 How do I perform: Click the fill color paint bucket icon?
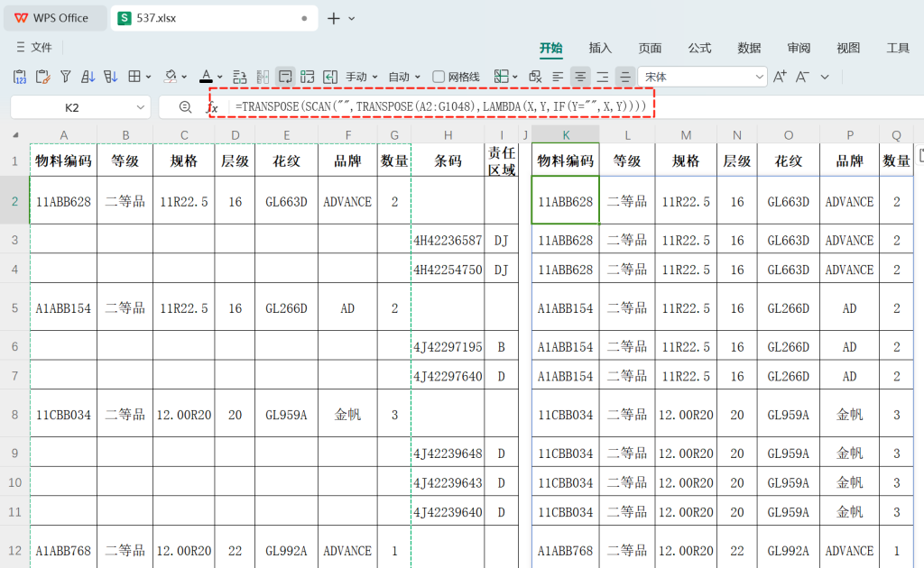point(171,77)
